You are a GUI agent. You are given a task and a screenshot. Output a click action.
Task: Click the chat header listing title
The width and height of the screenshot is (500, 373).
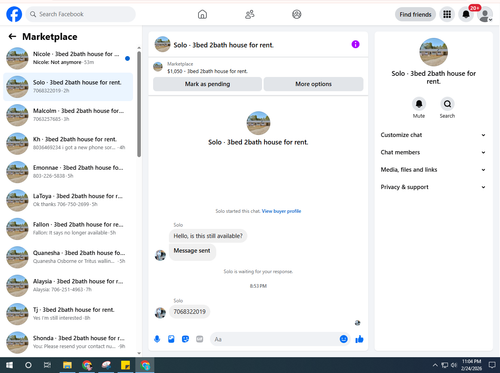[223, 45]
